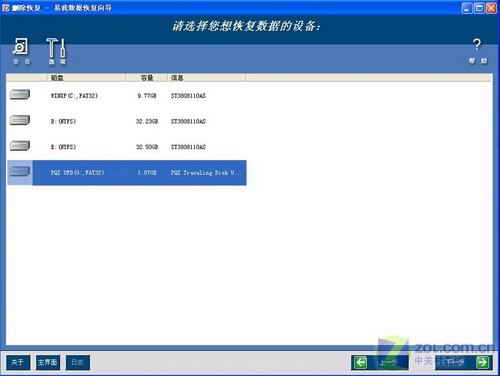The height and width of the screenshot is (376, 500).
Task: Select the "D: (NTFS)" entry text
Action: (63, 121)
